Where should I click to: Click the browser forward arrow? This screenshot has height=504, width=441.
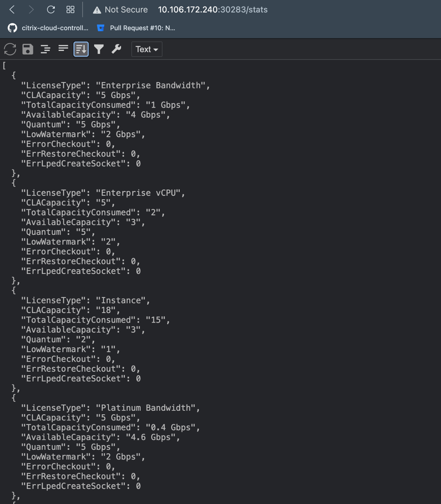coord(31,10)
